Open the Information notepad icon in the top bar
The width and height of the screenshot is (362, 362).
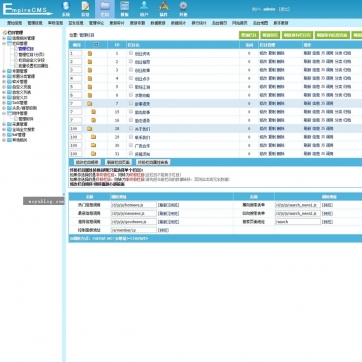85,9
